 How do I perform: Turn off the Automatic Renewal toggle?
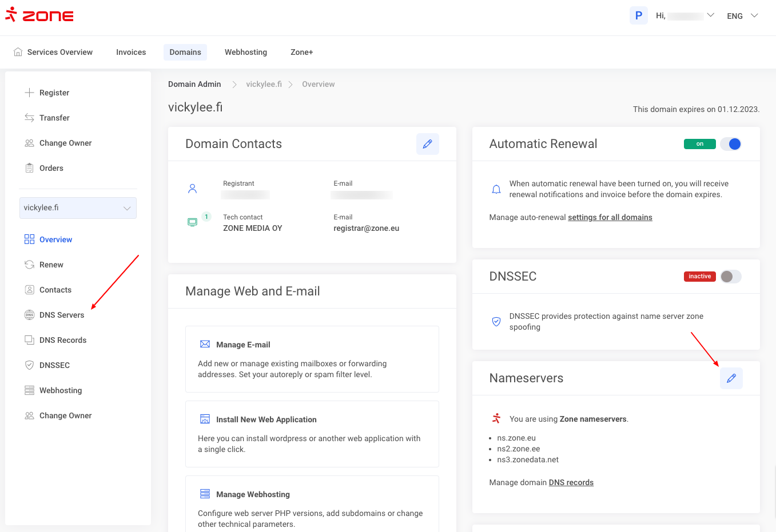click(x=731, y=144)
